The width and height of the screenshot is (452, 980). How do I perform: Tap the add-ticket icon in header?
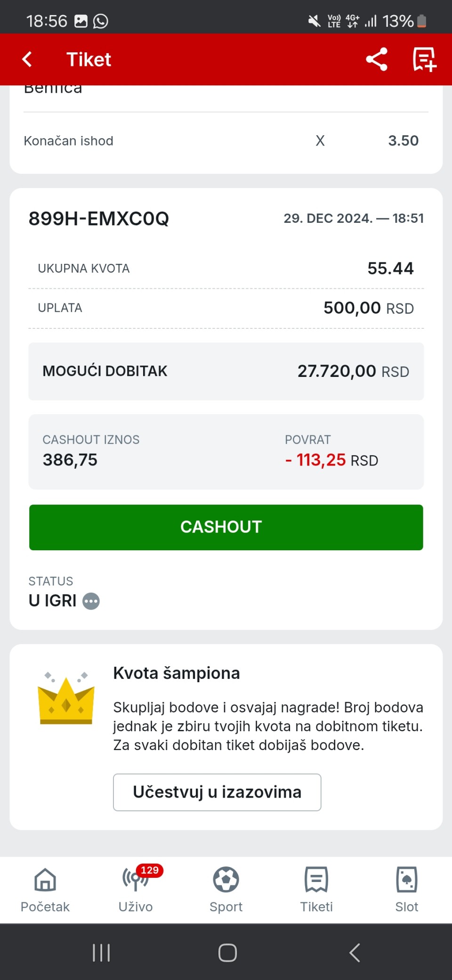pyautogui.click(x=424, y=59)
